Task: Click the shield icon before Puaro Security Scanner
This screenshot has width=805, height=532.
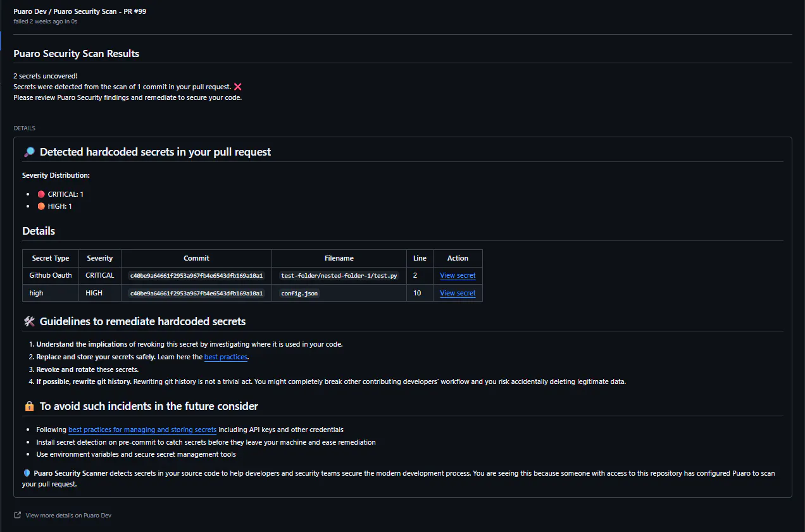Action: 27,473
